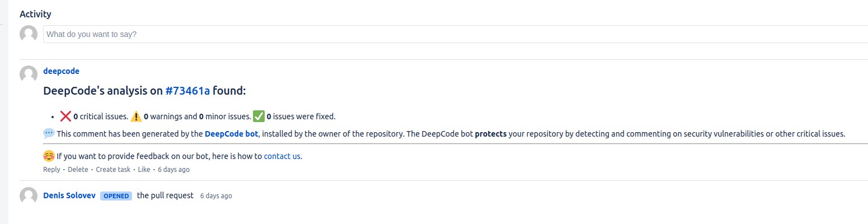The height and width of the screenshot is (224, 868).
Task: Open the deepcode user profile link
Action: click(x=61, y=71)
